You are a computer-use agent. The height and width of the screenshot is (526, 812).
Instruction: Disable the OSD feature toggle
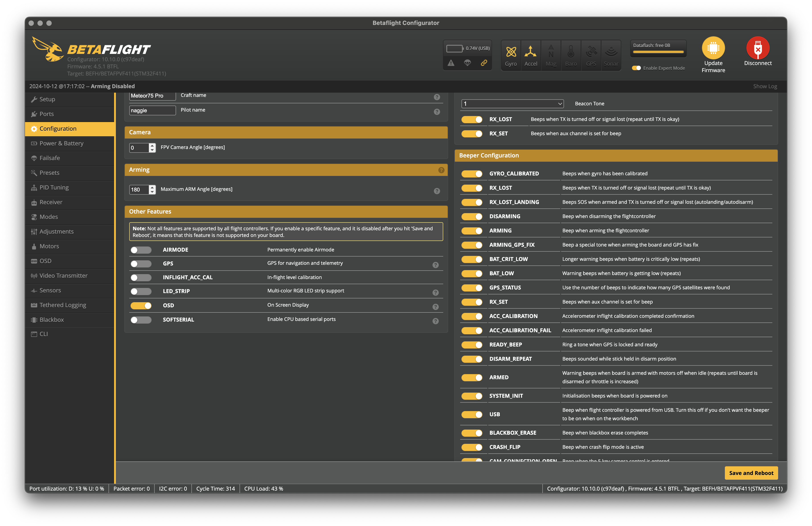point(141,306)
